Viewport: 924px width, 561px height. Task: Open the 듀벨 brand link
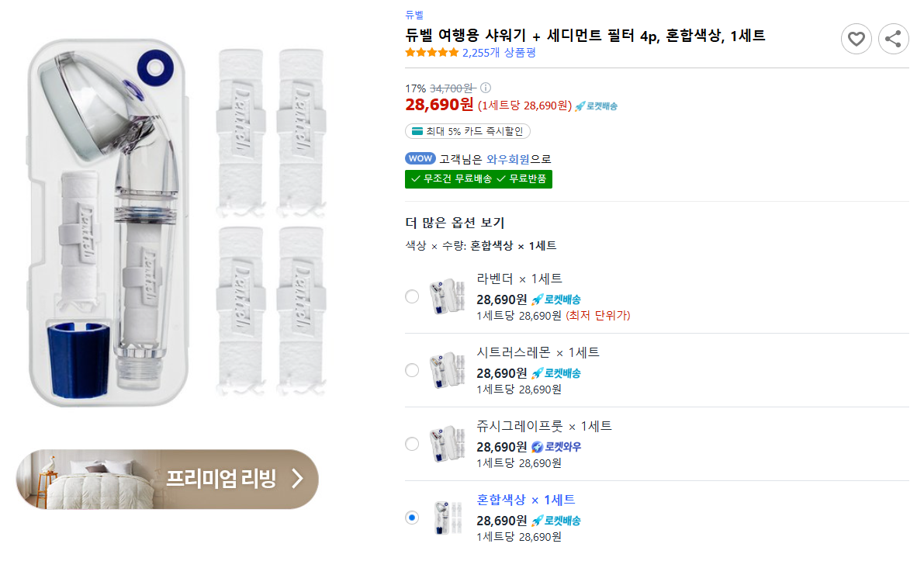tap(414, 14)
